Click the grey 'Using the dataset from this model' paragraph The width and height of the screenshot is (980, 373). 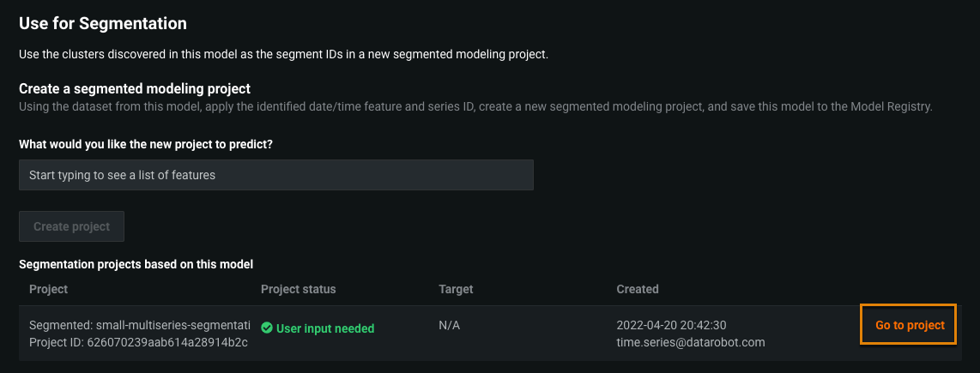point(475,107)
